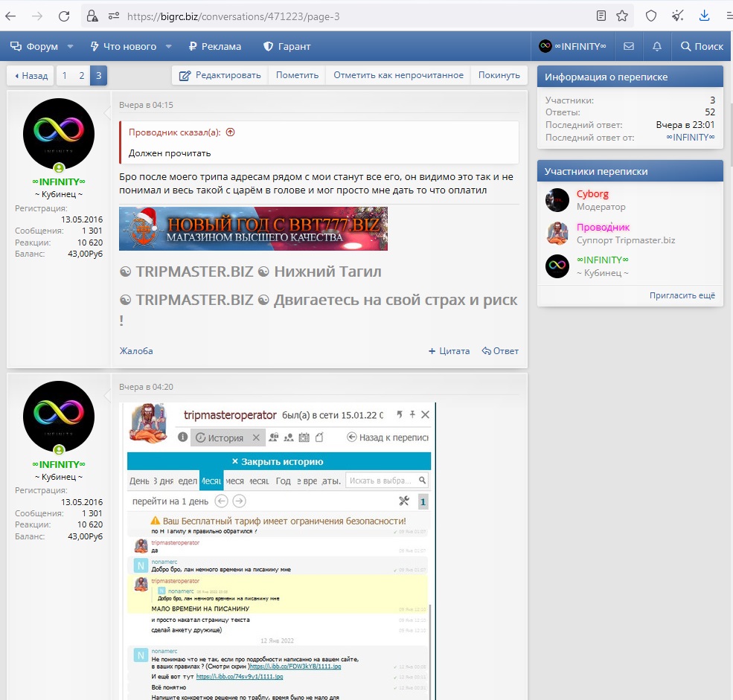Screen dimensions: 733x700
Task: Open TRIPMASTER.BIZ Нижний Тагил signature link
Action: tap(251, 272)
